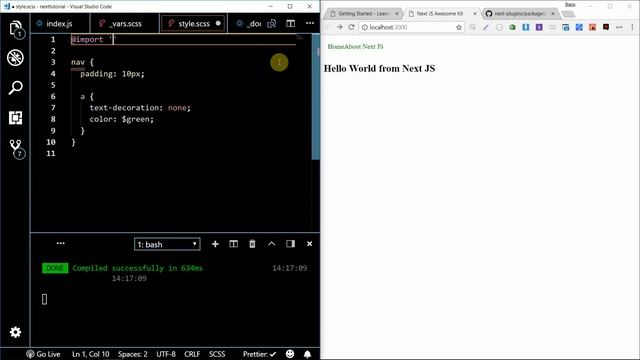Change line ending via CRLF
The height and width of the screenshot is (360, 640).
pos(192,354)
